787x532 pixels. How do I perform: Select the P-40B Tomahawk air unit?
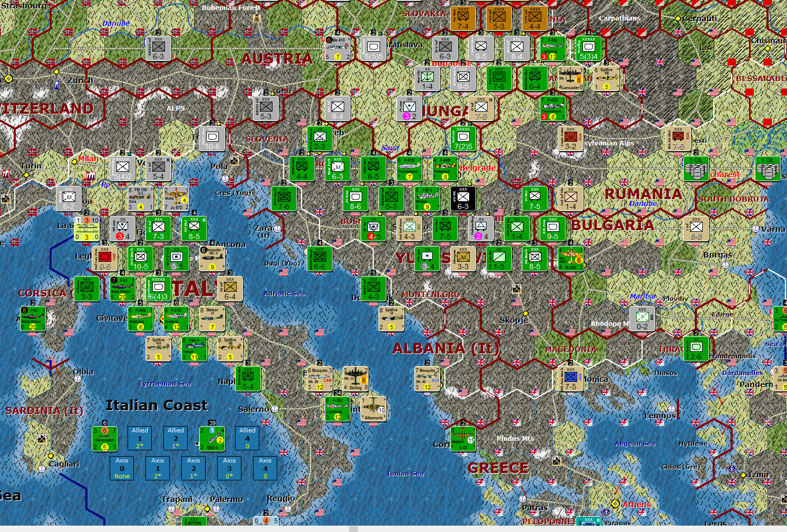click(445, 169)
